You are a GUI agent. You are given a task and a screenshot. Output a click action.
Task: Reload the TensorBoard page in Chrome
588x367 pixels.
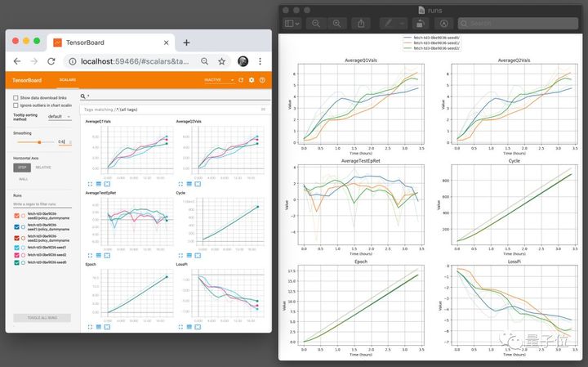[51, 61]
